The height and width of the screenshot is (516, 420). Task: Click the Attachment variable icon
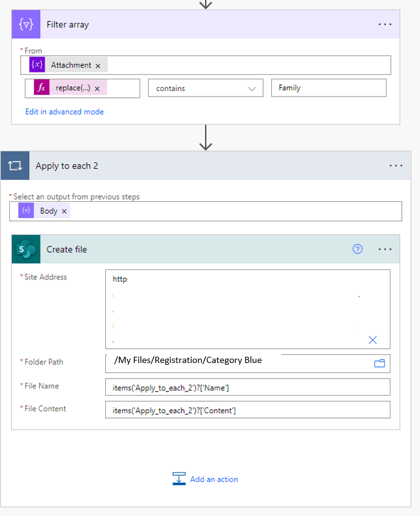coord(37,64)
